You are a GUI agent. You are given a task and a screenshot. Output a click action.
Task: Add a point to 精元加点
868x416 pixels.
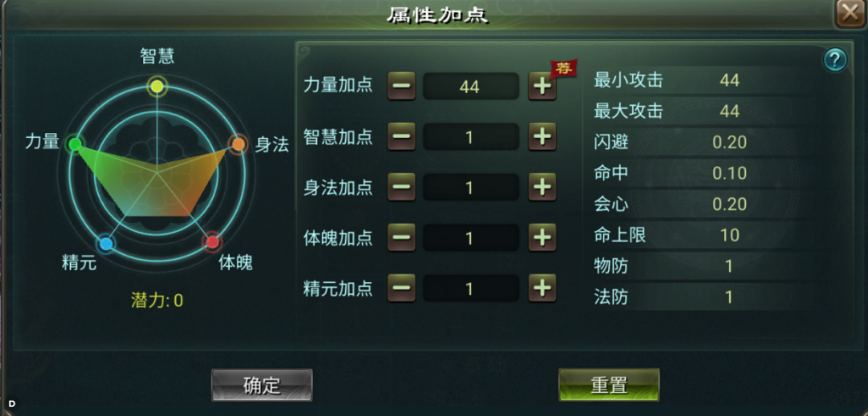pos(542,288)
